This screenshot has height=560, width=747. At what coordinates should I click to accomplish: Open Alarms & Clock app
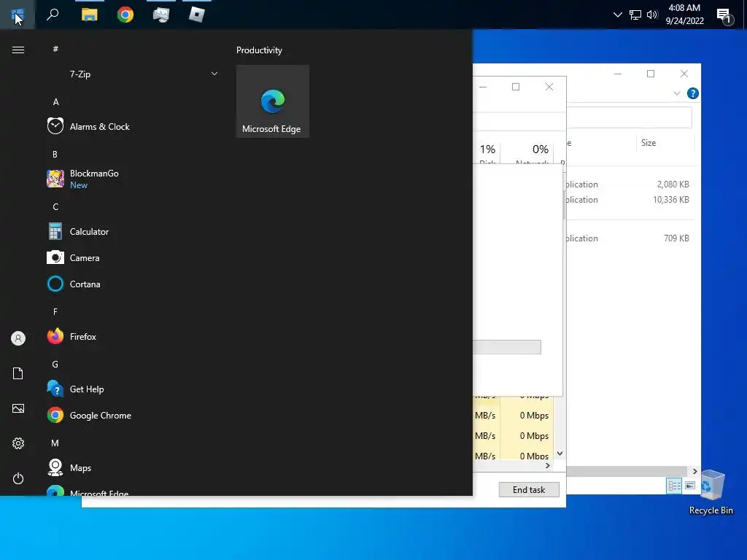coord(133,127)
